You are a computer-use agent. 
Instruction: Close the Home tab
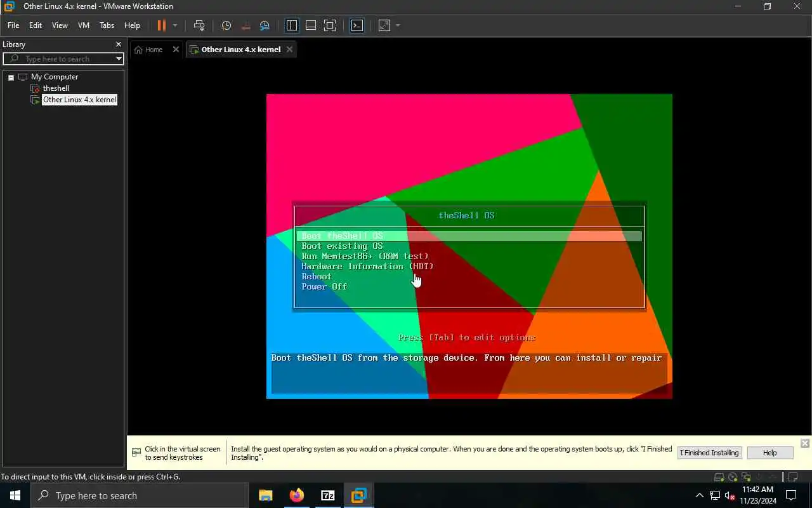tap(176, 50)
